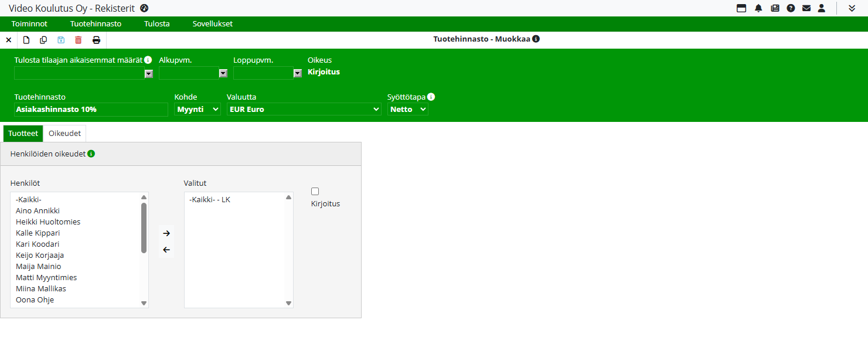Open the help question mark icon
The image size is (868, 337).
[x=791, y=8]
